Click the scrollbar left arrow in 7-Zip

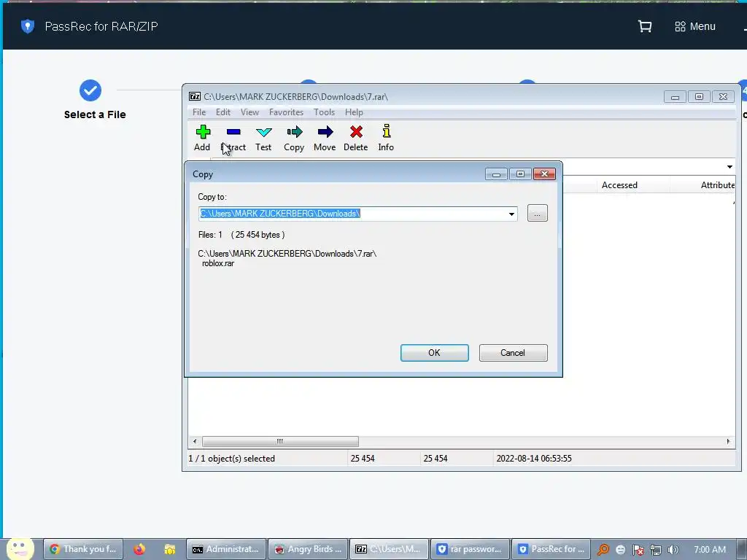click(194, 441)
